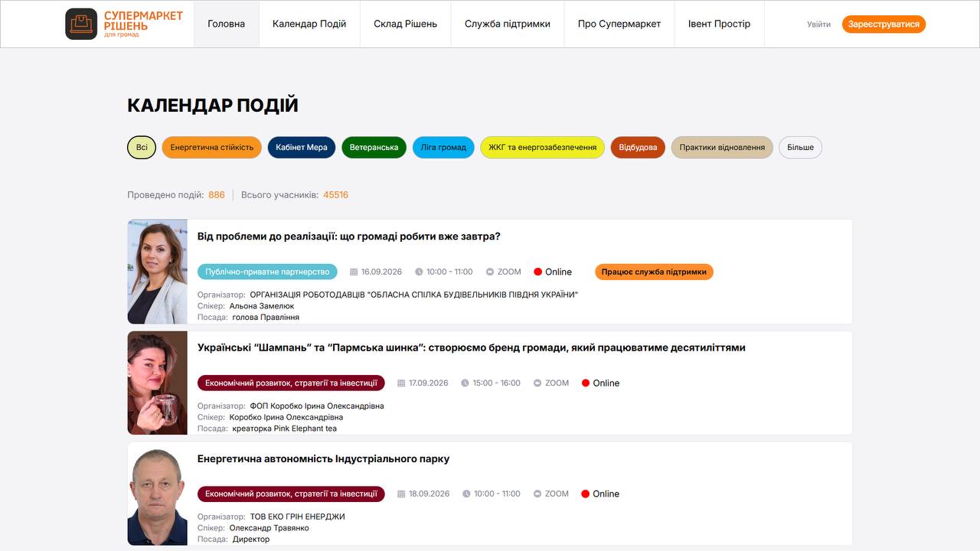Image resolution: width=980 pixels, height=551 pixels.
Task: Click Коробко Ірина's speaker photo
Action: [158, 383]
